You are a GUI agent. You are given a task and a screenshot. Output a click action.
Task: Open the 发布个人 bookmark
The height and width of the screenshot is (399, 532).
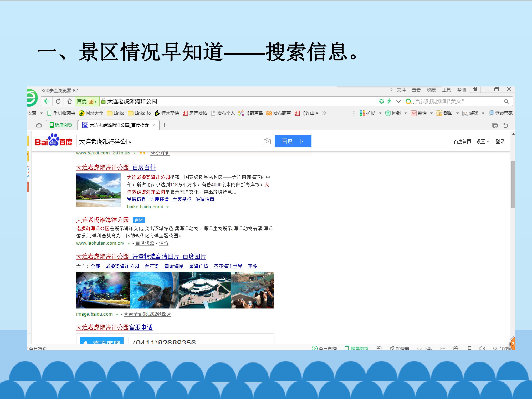pyautogui.click(x=223, y=113)
